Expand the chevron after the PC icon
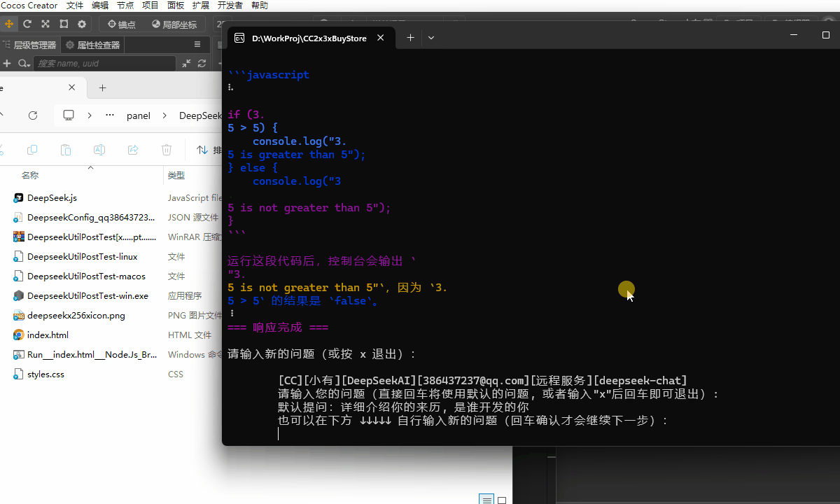This screenshot has width=840, height=504. click(x=90, y=115)
